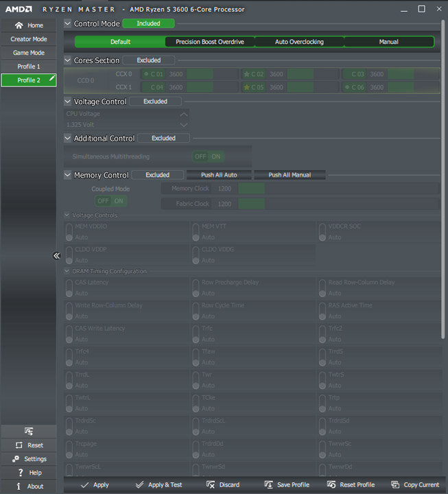Select the Default control mode tab
This screenshot has width=448, height=494.
120,42
